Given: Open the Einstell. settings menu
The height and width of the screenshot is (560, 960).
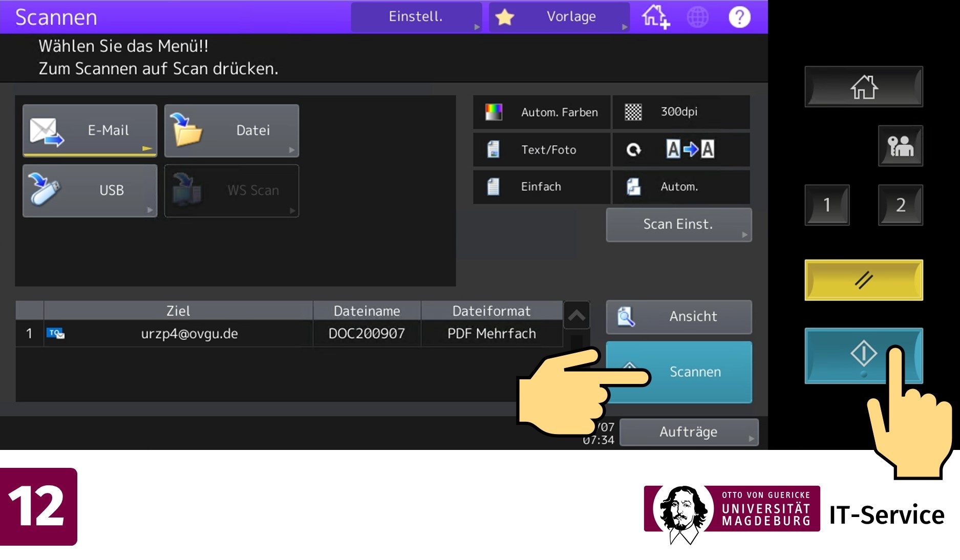Looking at the screenshot, I should (416, 17).
